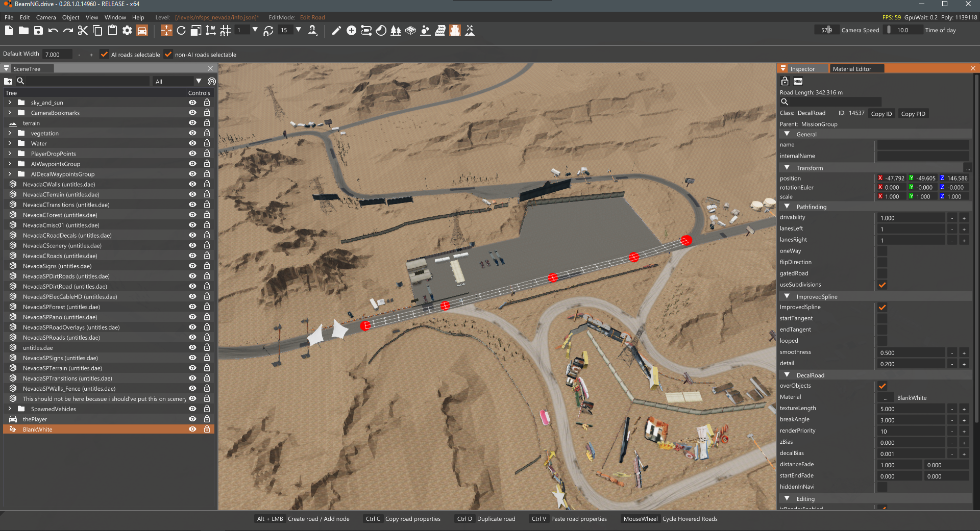Select the Scale gizmo tool
Viewport: 980px width, 531px height.
tap(196, 31)
